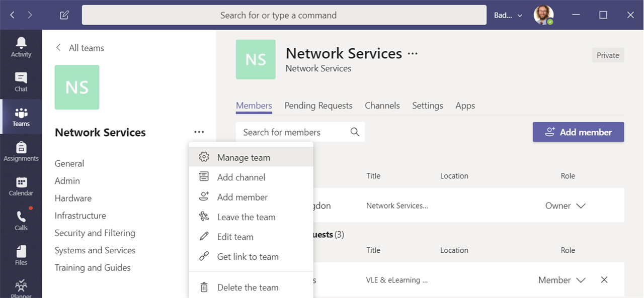Choose Delete the team
This screenshot has width=644, height=298.
251,287
